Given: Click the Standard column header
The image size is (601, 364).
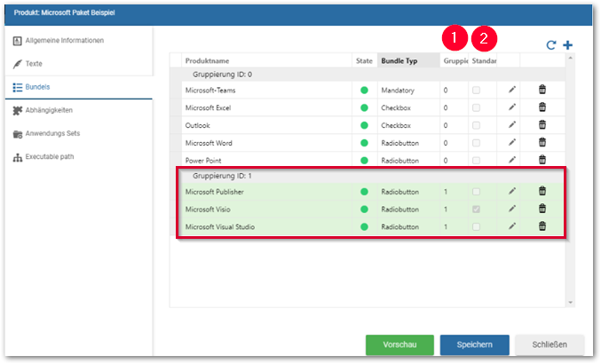Looking at the screenshot, I should pyautogui.click(x=483, y=60).
